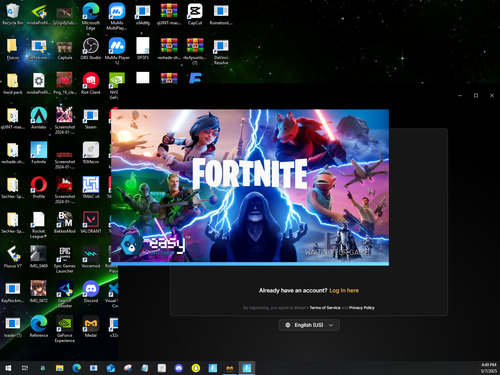Image resolution: width=500 pixels, height=375 pixels.
Task: Close the Medal window
Action: 492,95
